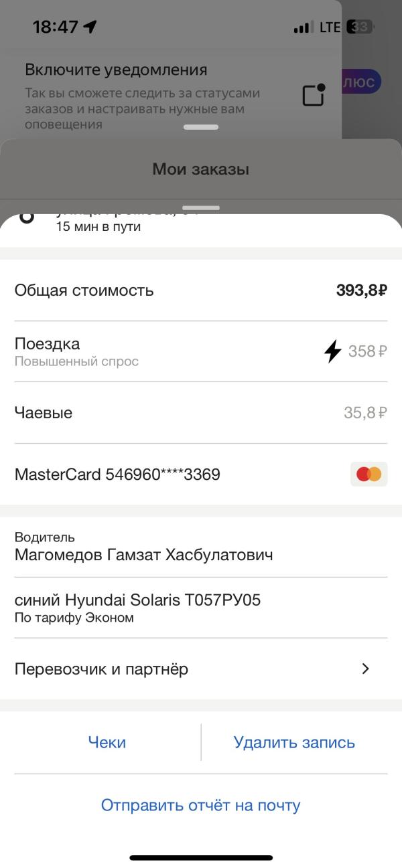Select the MasterCard 546960****3369 payment row
The width and height of the screenshot is (402, 868).
pos(201,474)
